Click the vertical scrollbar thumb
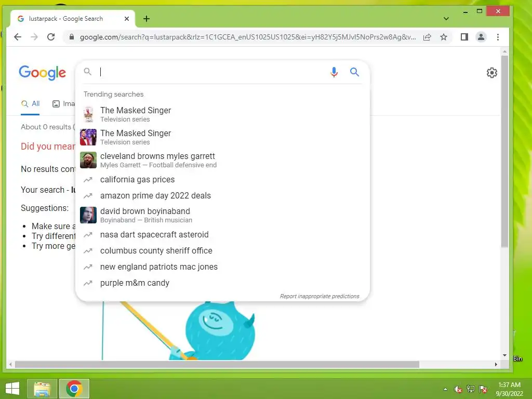This screenshot has width=532, height=399. [x=504, y=151]
